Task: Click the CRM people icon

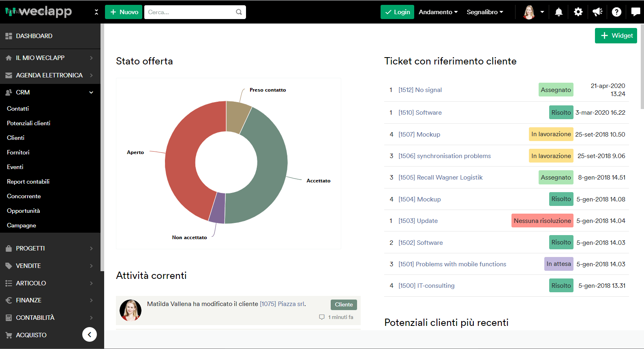Action: (x=9, y=92)
